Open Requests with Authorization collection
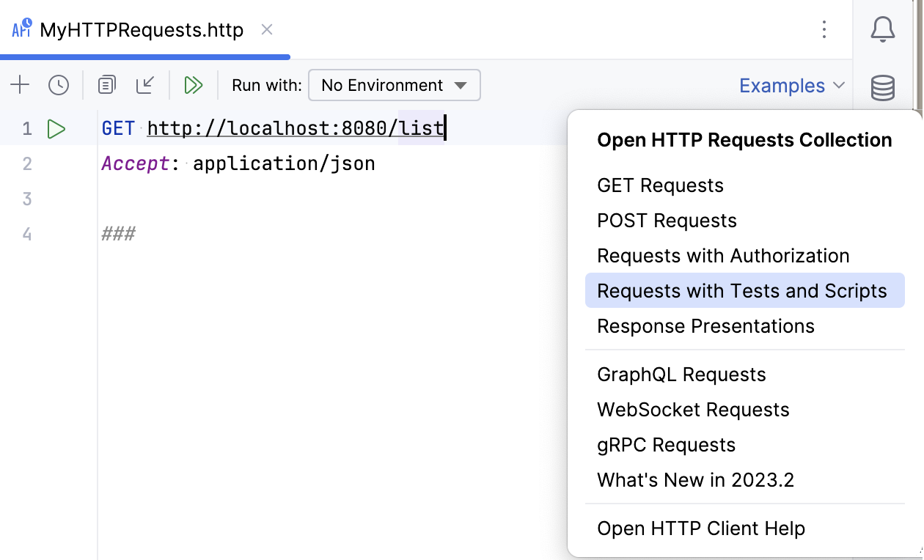The height and width of the screenshot is (560, 924). coord(723,256)
